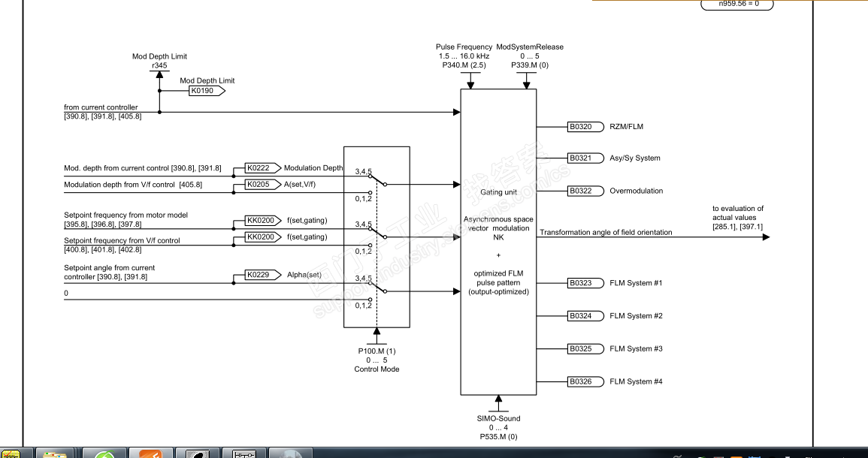This screenshot has width=868, height=458.
Task: Click the 'A(set,V/f)' label
Action: pos(300,185)
